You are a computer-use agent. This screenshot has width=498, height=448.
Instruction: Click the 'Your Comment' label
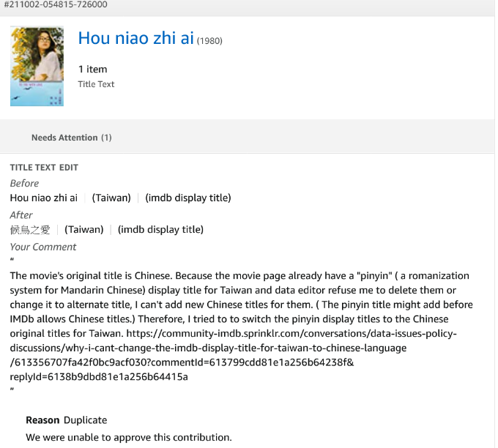pyautogui.click(x=43, y=247)
